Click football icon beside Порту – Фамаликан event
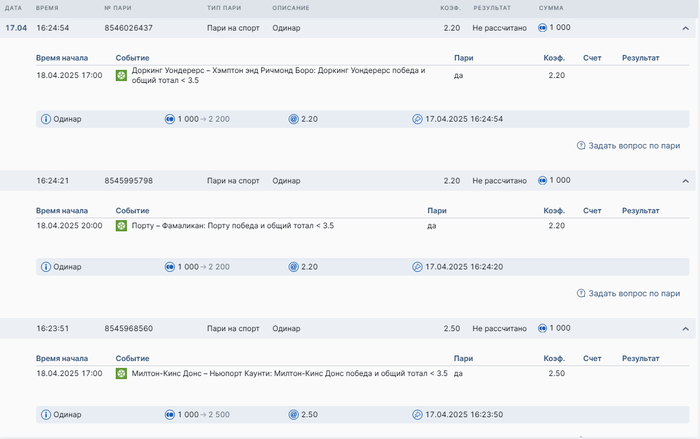The height and width of the screenshot is (439, 700). (x=121, y=226)
